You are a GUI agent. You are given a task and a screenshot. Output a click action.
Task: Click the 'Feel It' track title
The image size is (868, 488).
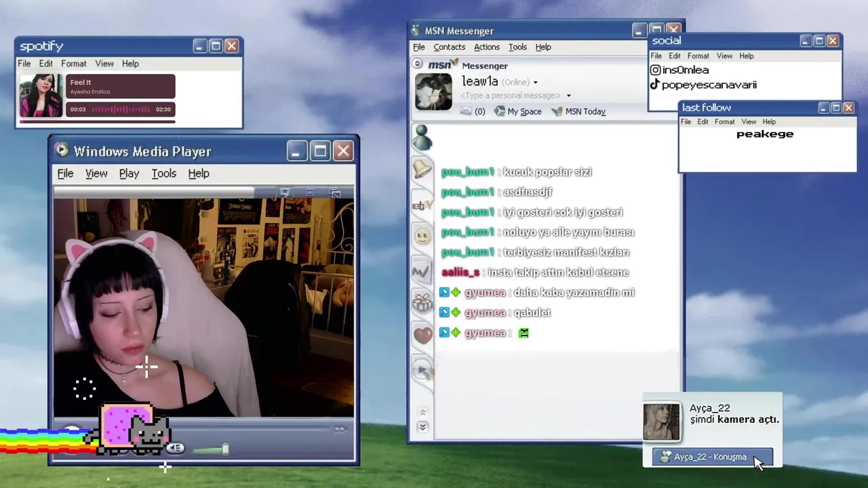tap(81, 83)
